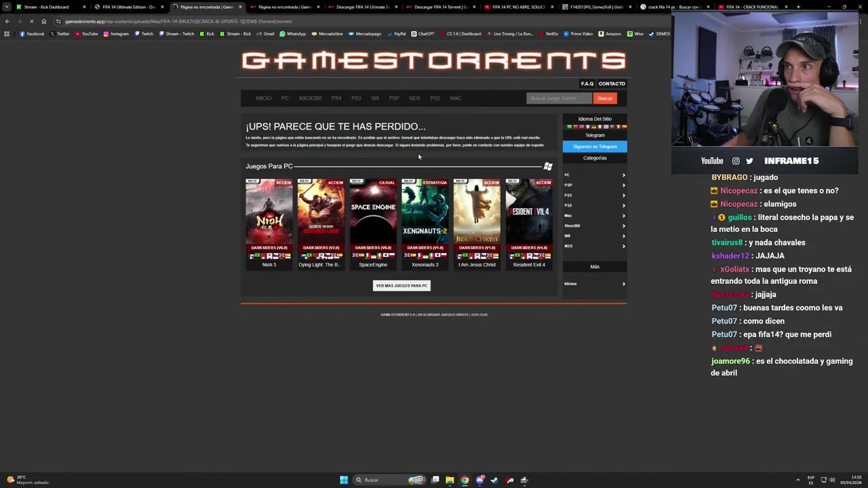Expand the Mac category in sidebar

tap(595, 216)
